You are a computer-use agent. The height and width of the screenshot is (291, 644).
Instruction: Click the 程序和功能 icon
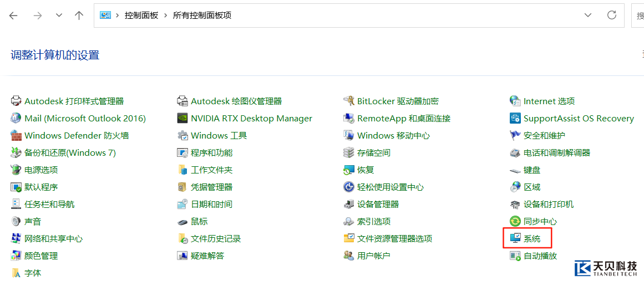click(x=182, y=152)
